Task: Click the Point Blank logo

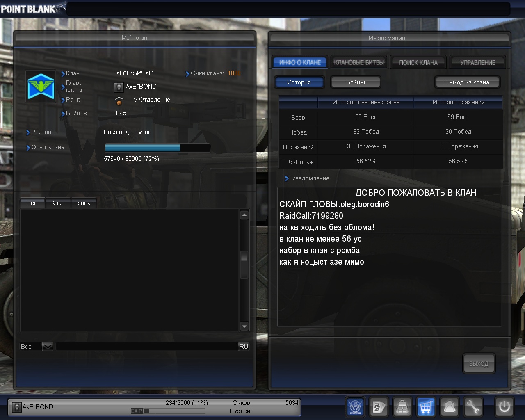Action: 33,8
